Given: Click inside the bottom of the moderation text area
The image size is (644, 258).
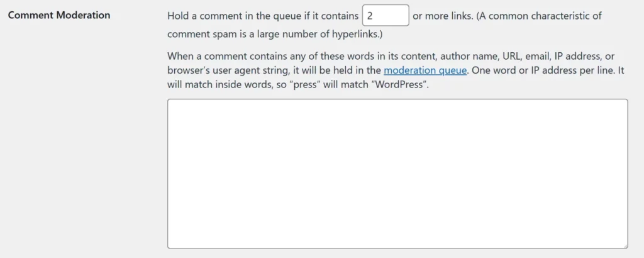Looking at the screenshot, I should 397,240.
